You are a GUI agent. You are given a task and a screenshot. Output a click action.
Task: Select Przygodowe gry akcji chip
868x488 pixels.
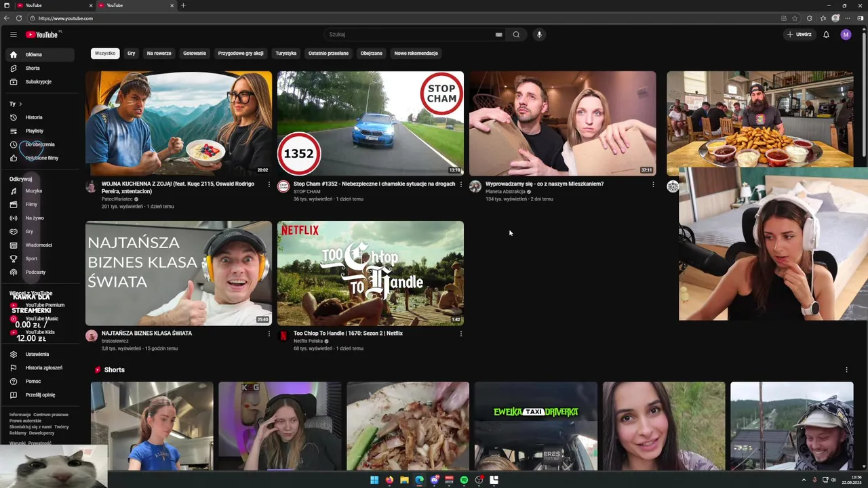pyautogui.click(x=241, y=53)
